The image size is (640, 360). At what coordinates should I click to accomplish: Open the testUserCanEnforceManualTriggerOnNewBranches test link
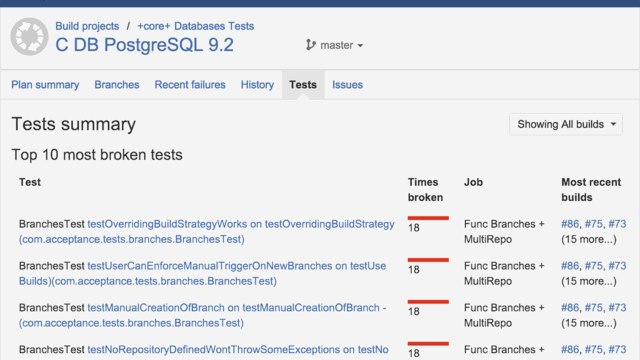point(202,273)
